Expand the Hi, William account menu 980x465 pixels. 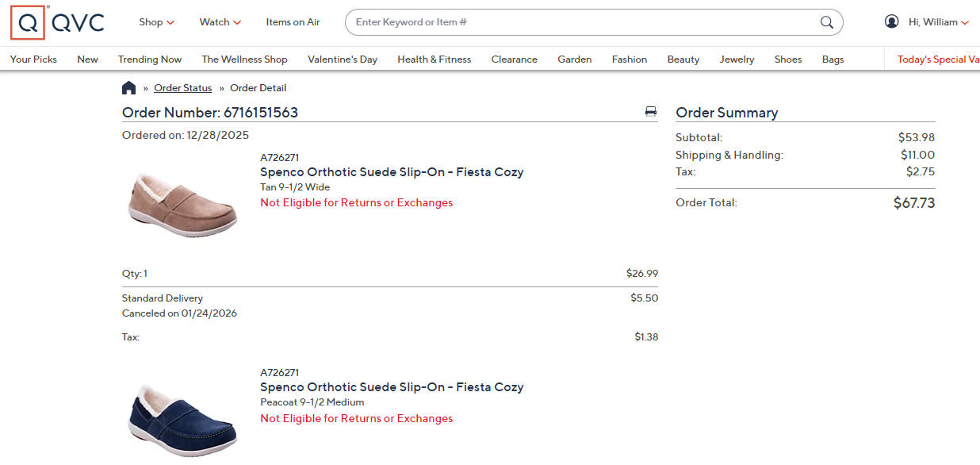(938, 22)
